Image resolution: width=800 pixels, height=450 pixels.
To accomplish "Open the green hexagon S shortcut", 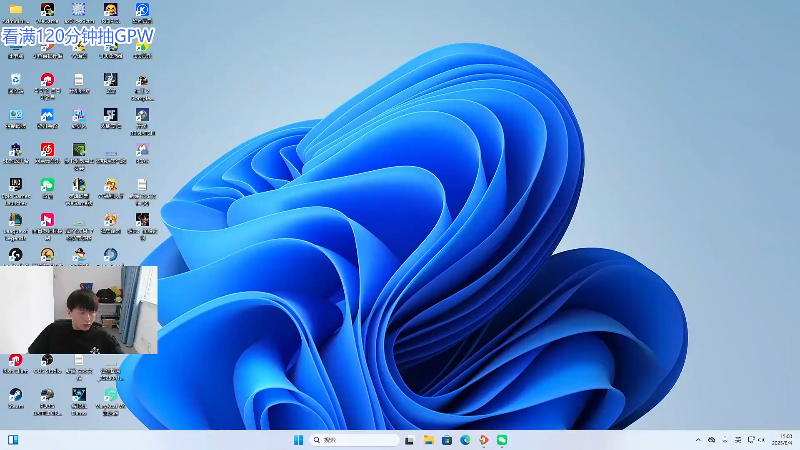I will pos(111,394).
